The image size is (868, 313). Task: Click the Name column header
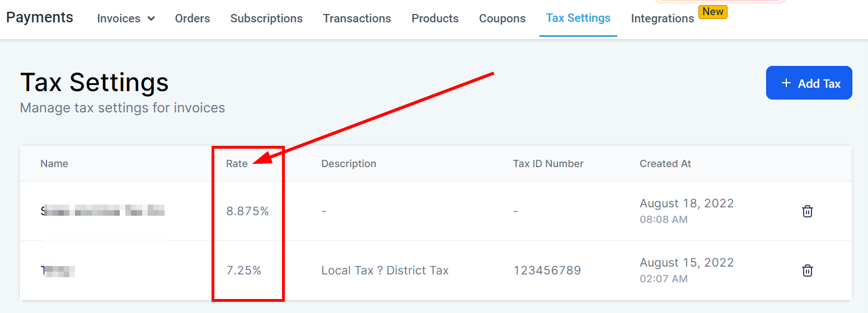click(x=54, y=164)
